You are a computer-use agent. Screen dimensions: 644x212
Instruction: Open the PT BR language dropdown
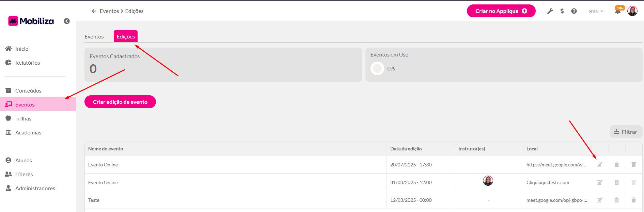coord(596,12)
